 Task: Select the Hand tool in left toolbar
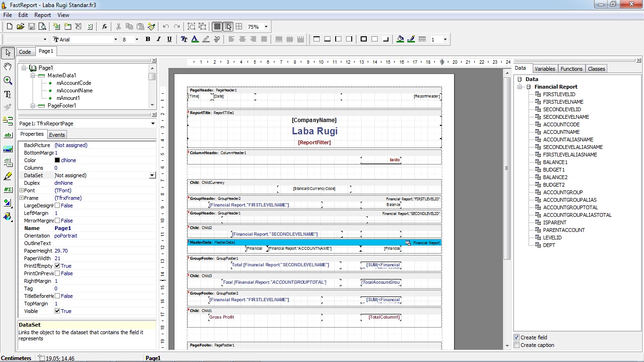(8, 67)
